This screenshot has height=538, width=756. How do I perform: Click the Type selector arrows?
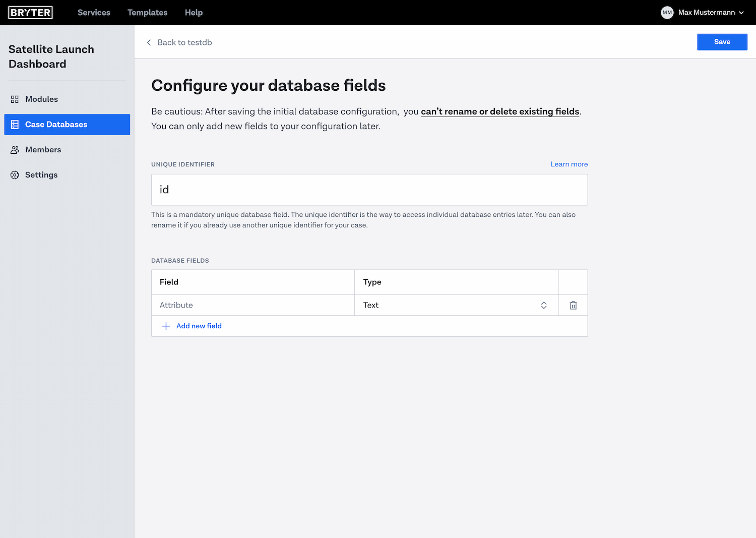[544, 305]
